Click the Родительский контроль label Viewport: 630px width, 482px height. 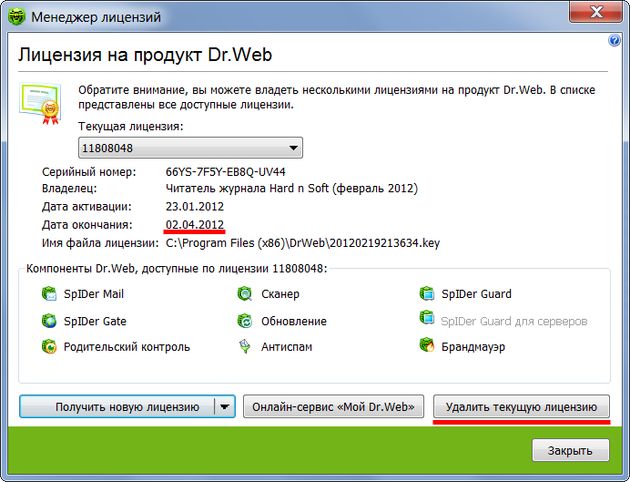[127, 347]
